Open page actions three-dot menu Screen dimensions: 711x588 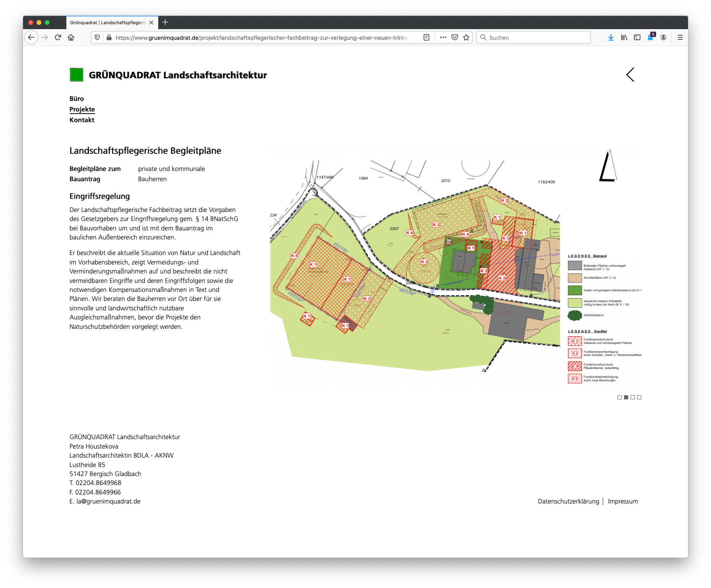(x=443, y=37)
